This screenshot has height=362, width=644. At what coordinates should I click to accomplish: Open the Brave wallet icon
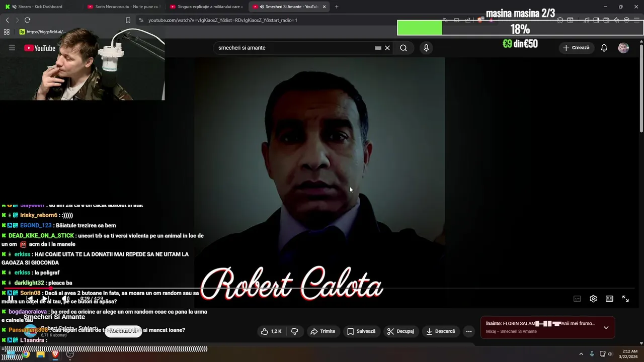click(606, 20)
